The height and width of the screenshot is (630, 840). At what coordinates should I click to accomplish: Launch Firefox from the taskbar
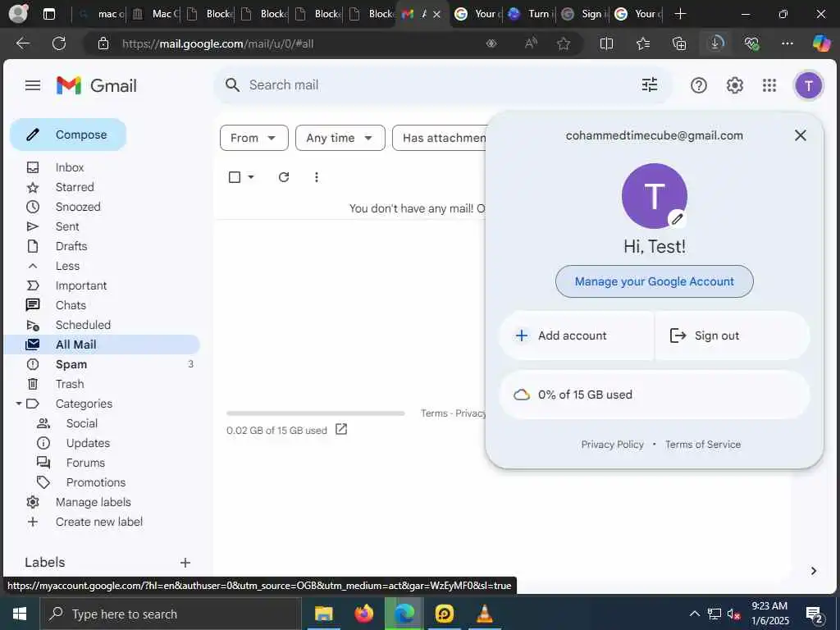click(363, 614)
